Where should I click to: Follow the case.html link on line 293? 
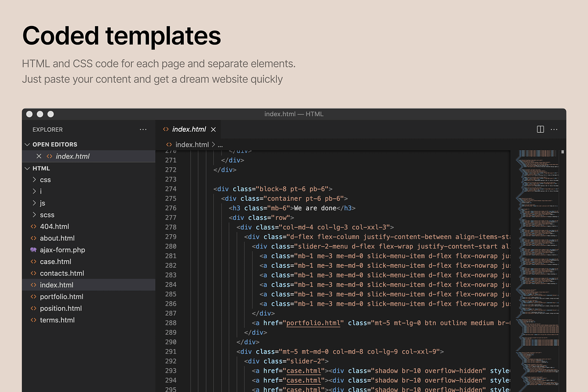coord(304,370)
